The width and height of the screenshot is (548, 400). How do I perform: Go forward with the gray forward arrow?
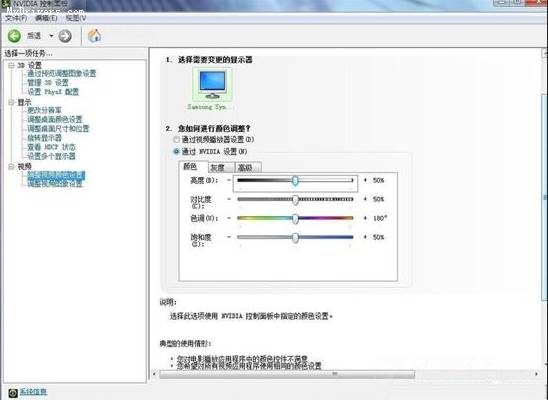click(65, 36)
